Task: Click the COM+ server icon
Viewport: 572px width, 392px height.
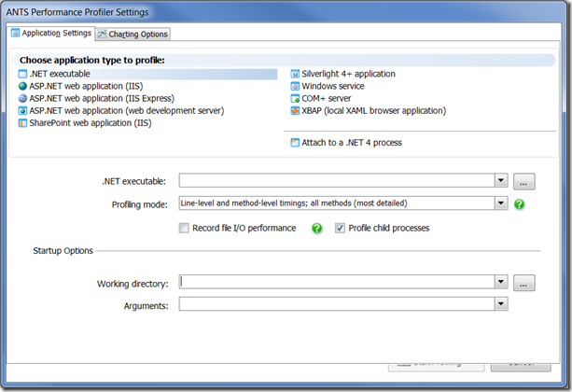Action: tap(295, 99)
